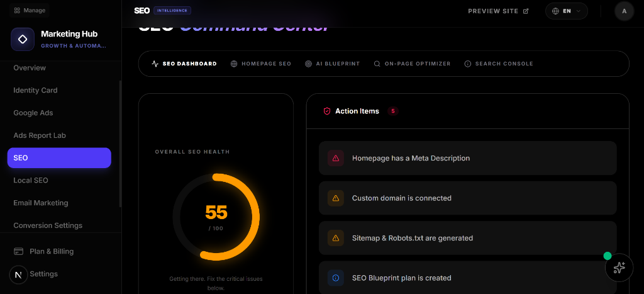Image resolution: width=644 pixels, height=294 pixels.
Task: Click the sidebar vertical scrollbar
Action: tap(120, 144)
